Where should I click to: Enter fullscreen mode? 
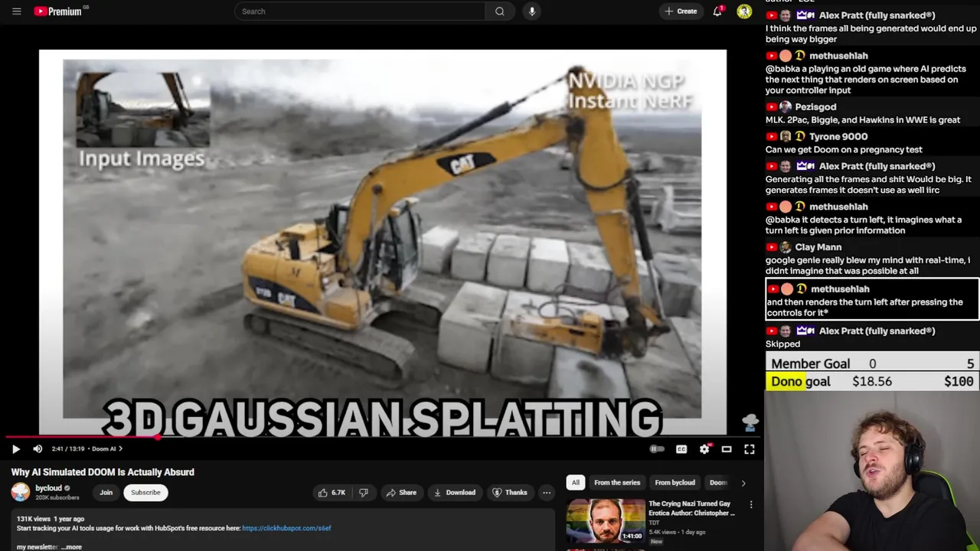tap(750, 449)
